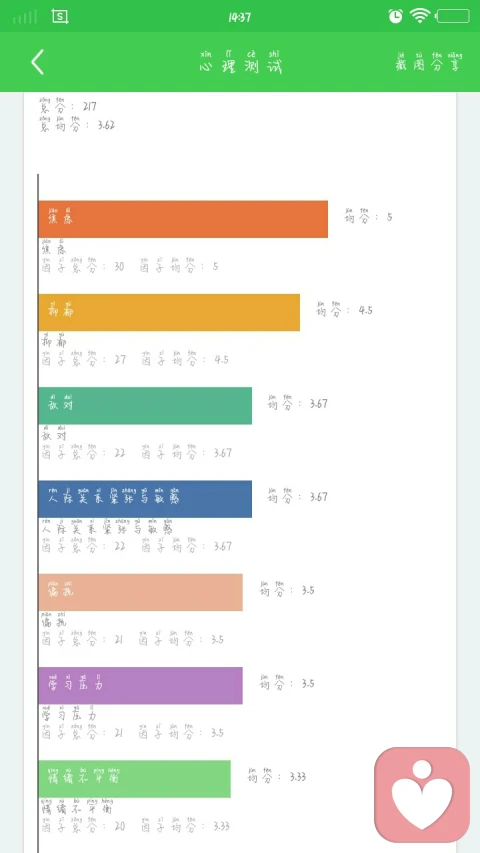This screenshot has width=480, height=853.
Task: Select the light green 情绪不平衡 bar
Action: [134, 779]
